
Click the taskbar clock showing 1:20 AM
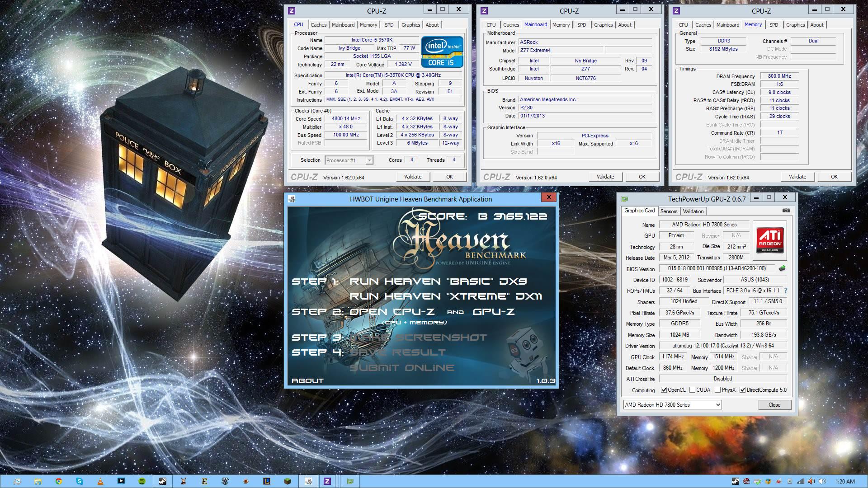pos(845,482)
